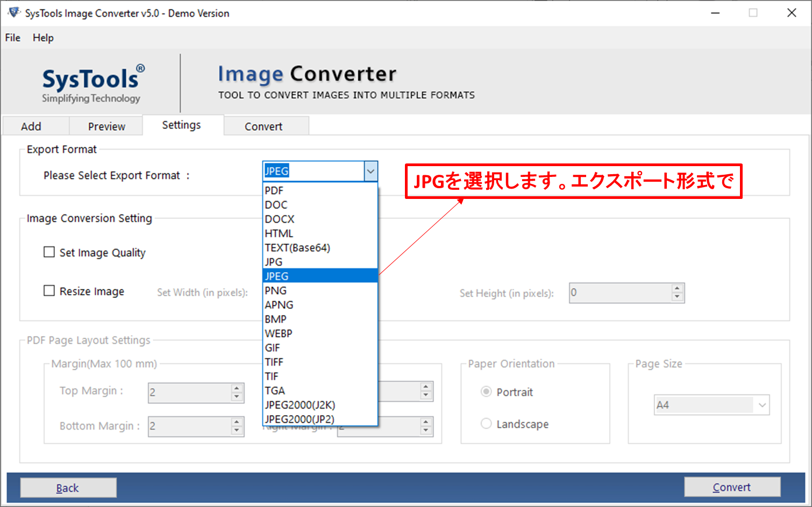Close the Image Converter window
This screenshot has width=812, height=507.
coord(792,13)
